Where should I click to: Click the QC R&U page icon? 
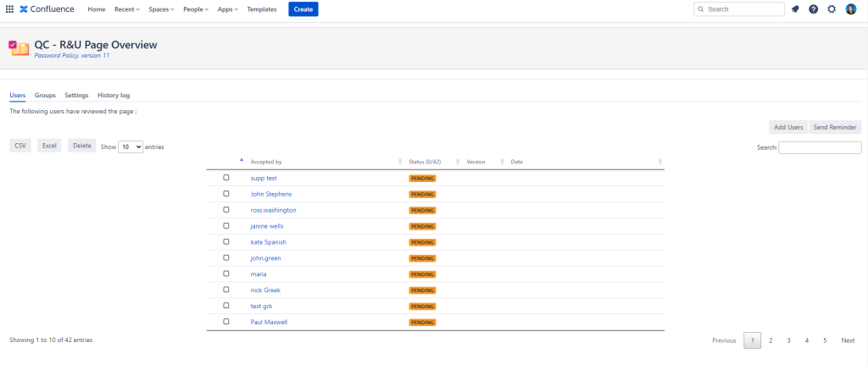(19, 48)
